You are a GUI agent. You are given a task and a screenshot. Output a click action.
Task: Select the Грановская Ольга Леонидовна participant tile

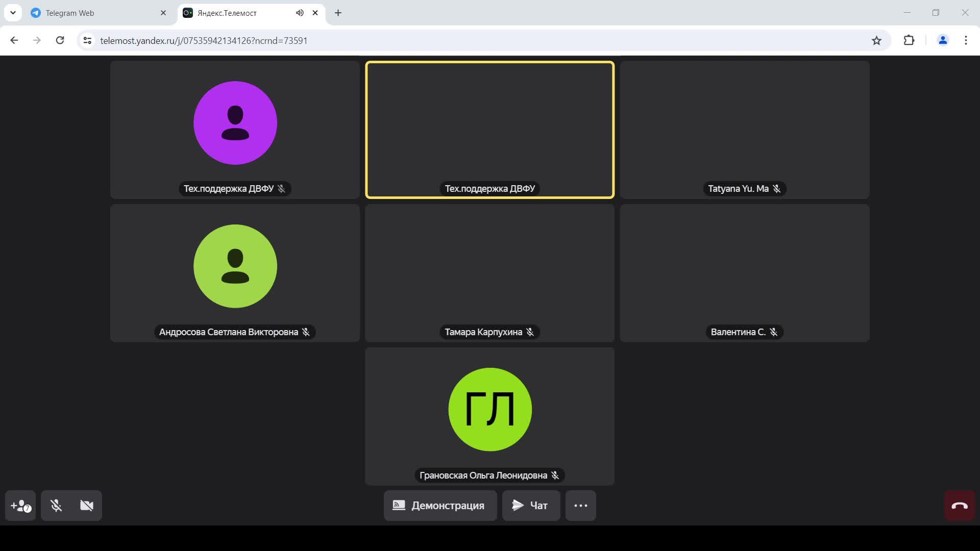click(x=489, y=416)
